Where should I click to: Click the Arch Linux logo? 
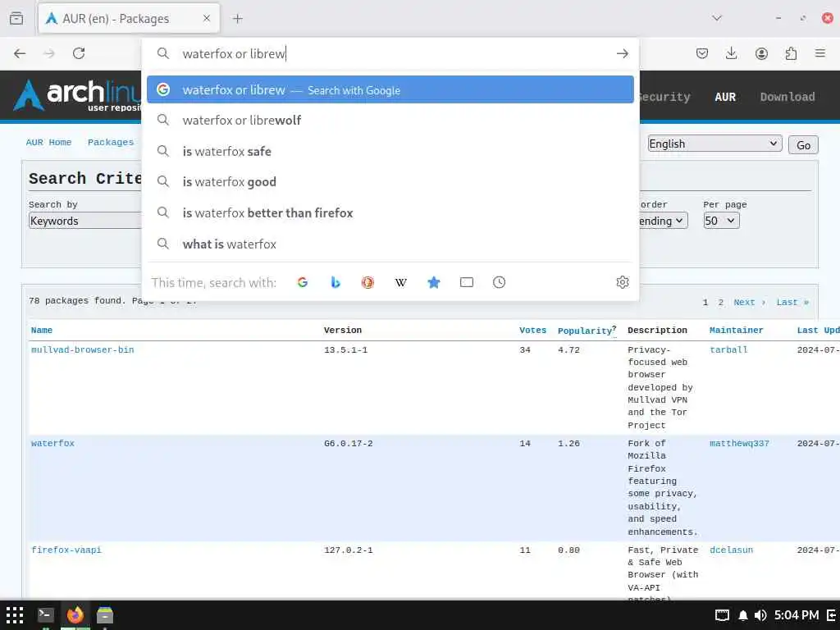coord(78,95)
